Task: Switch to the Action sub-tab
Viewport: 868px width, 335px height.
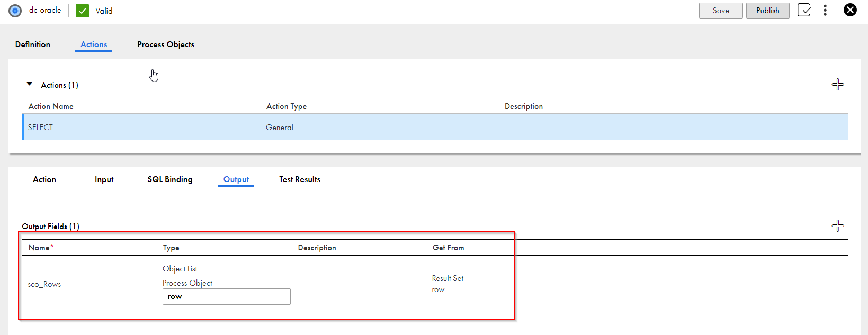Action: [44, 179]
